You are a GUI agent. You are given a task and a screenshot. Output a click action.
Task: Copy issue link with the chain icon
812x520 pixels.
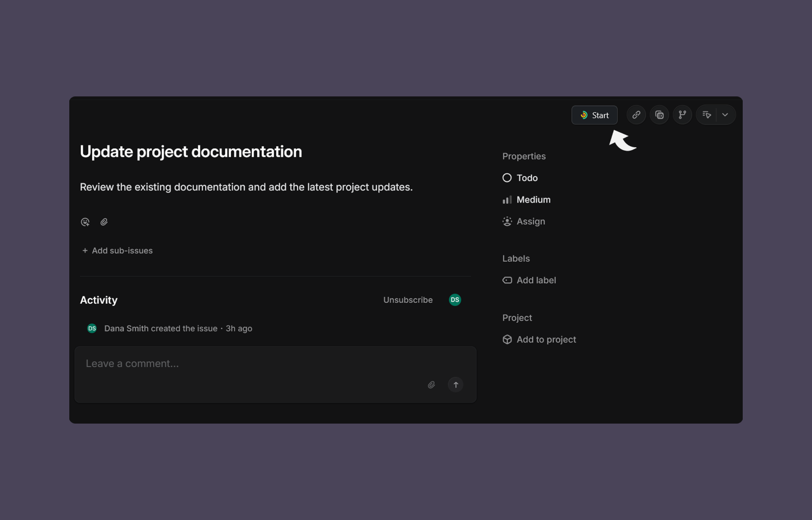[637, 115]
